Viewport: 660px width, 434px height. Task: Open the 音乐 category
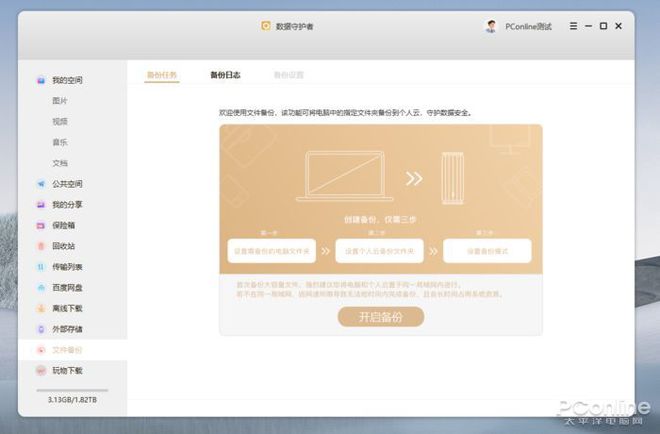point(60,142)
